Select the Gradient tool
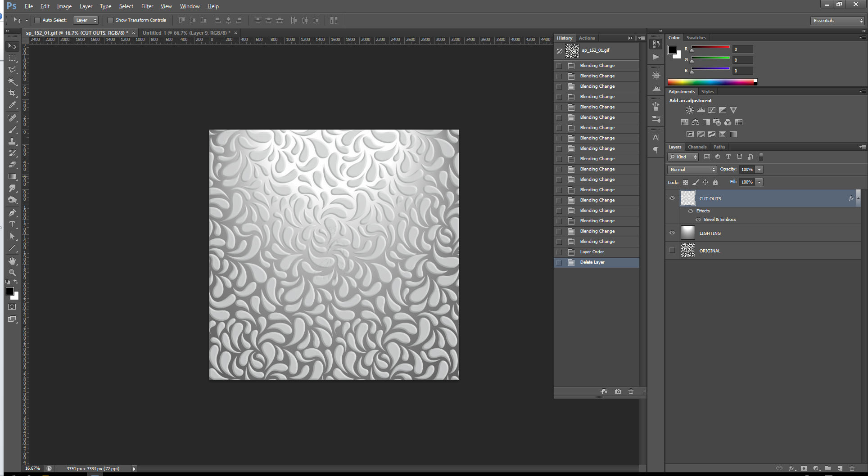868x476 pixels. [x=12, y=176]
